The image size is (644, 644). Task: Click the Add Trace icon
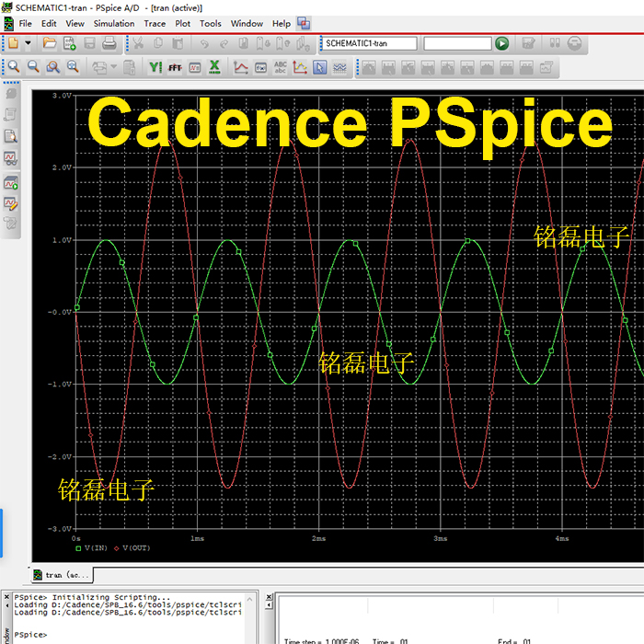click(241, 67)
